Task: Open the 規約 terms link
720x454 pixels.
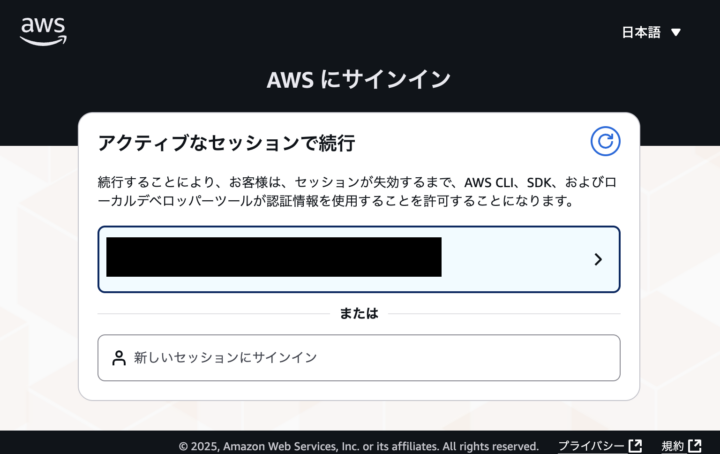Action: tap(672, 446)
